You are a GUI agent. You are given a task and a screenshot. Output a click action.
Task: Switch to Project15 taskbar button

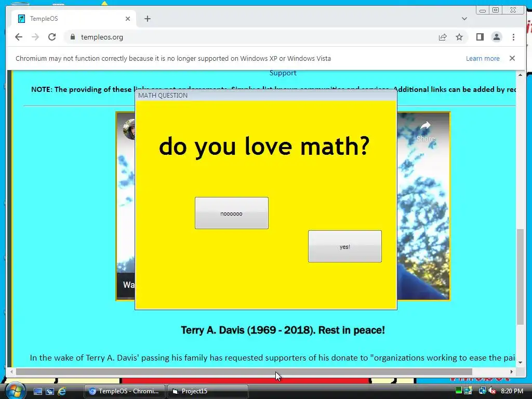point(208,391)
